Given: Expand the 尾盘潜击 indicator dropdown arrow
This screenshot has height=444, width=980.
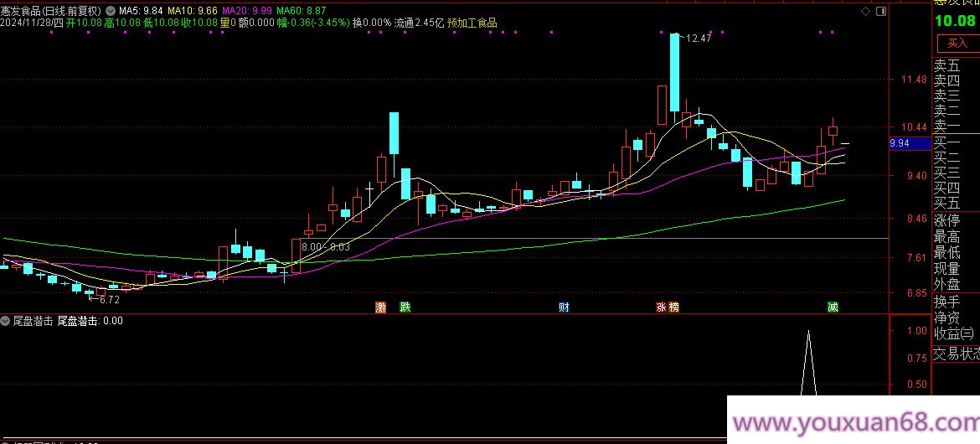Looking at the screenshot, I should click(x=6, y=320).
